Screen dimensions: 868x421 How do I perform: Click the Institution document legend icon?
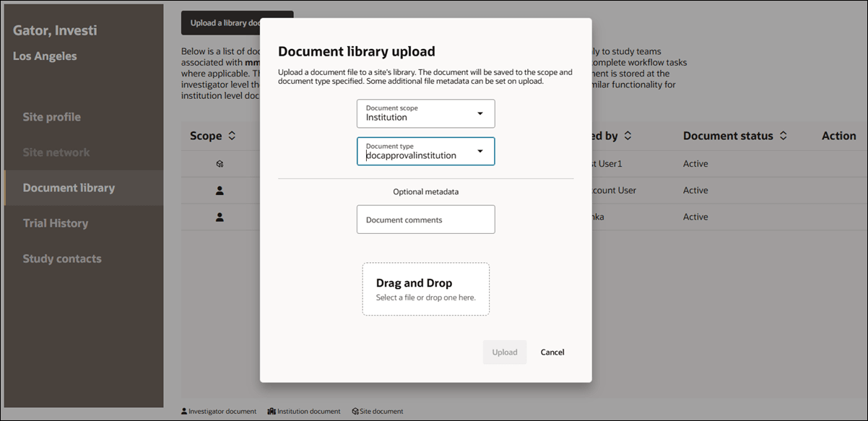272,410
